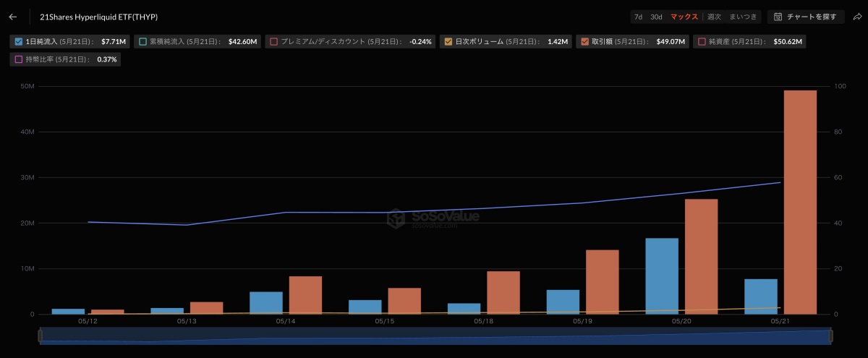Click the calendar icon in チャートを探す button
The height and width of the screenshot is (358, 868).
click(778, 17)
